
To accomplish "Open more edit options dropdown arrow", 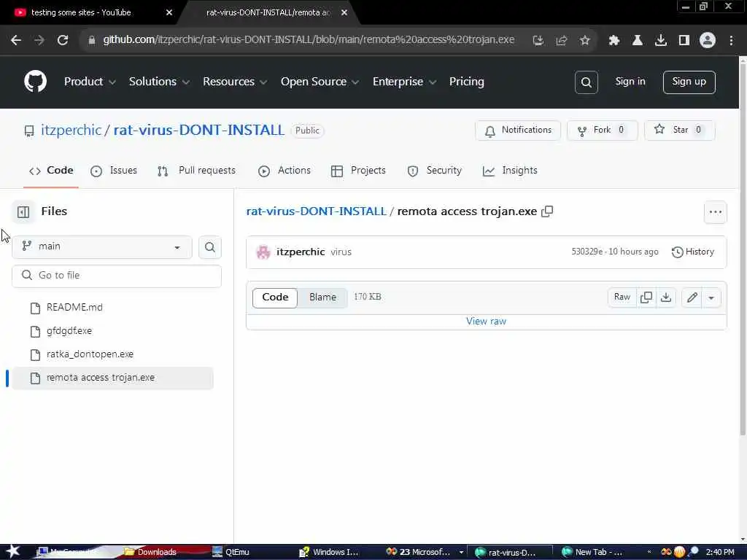I will click(x=711, y=297).
